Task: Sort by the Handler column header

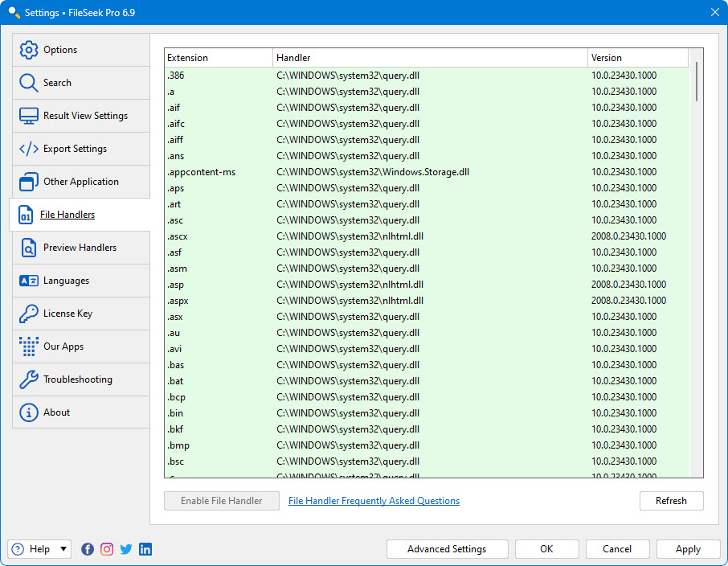Action: [430, 58]
